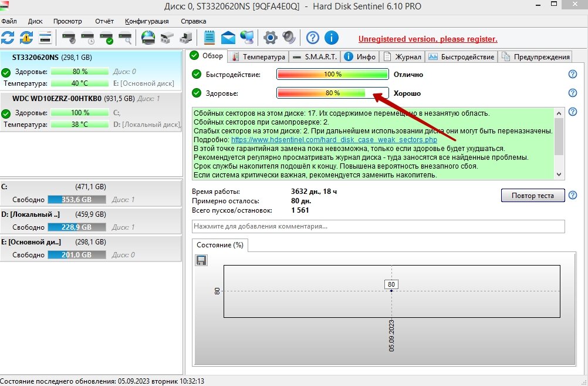Viewport: 588px width, 386px height.
Task: Click green checkmark icon beside Здоровье label in overview
Action: point(197,93)
